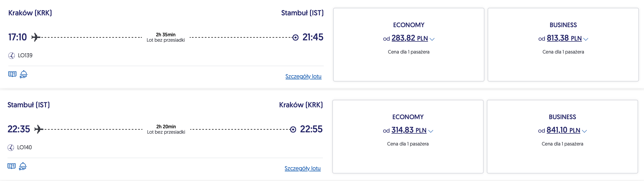
Task: Open Szczegóły lotu for Stambuł to Kraków flight
Action: (x=303, y=168)
